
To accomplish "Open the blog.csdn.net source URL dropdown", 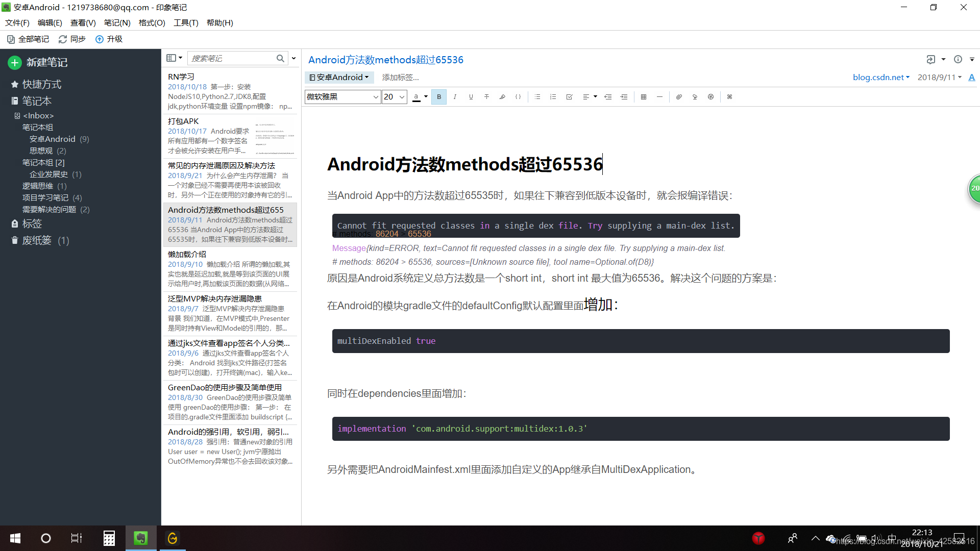I will [x=881, y=78].
